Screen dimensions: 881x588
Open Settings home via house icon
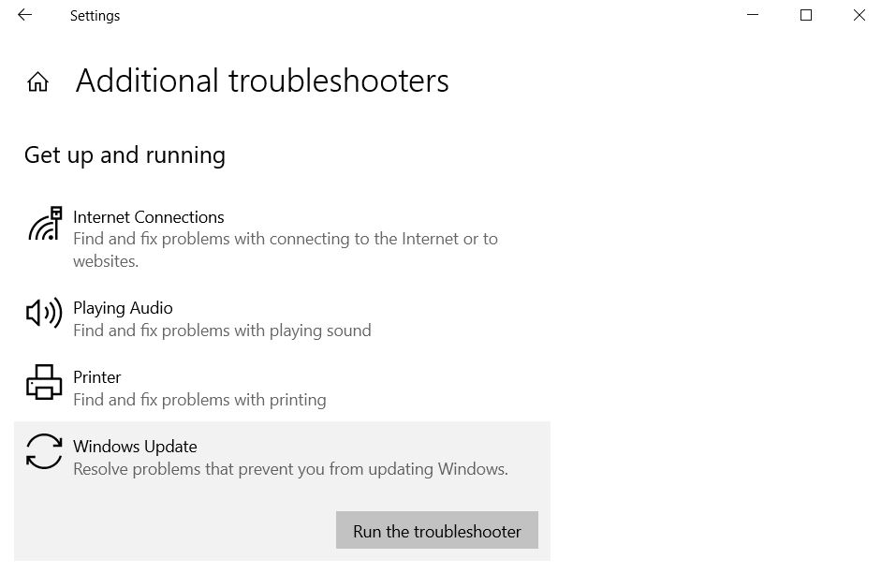(x=37, y=81)
